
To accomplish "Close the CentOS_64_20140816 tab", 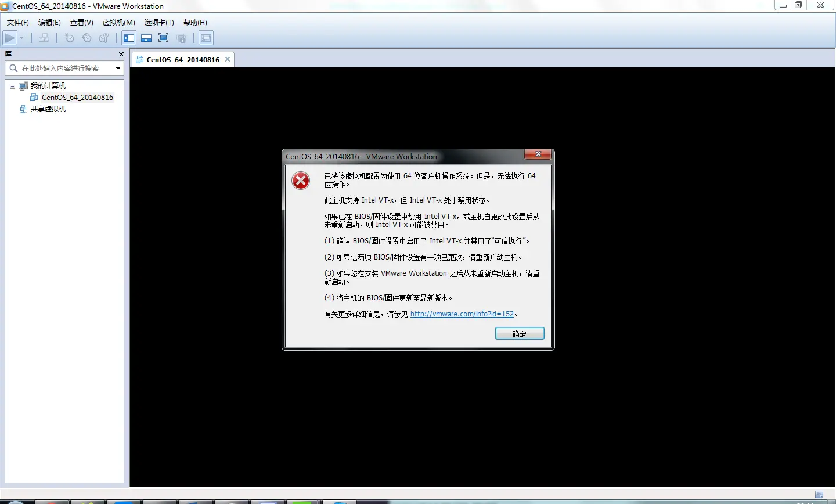I will click(x=228, y=59).
